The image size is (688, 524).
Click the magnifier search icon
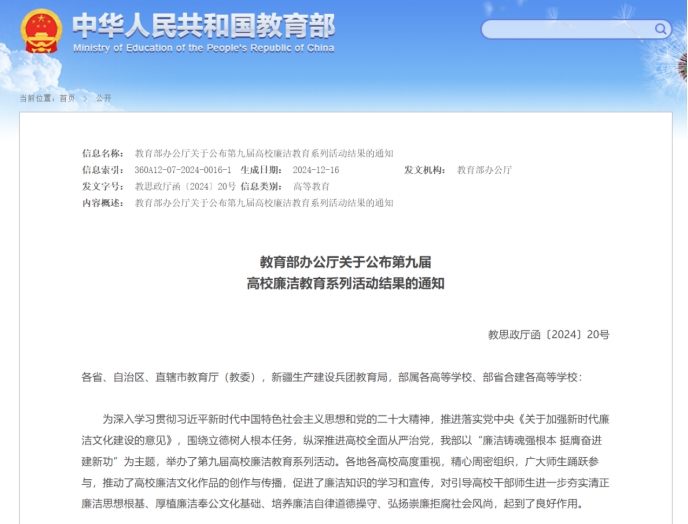click(660, 30)
